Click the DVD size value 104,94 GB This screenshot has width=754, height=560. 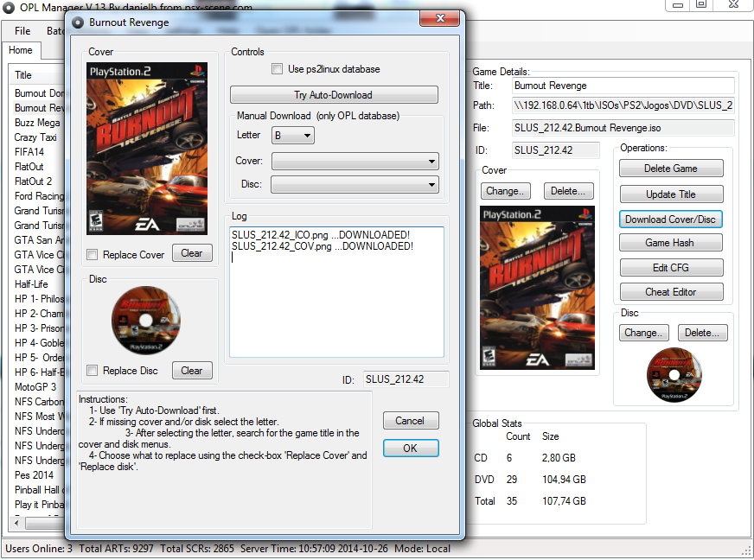coord(564,480)
